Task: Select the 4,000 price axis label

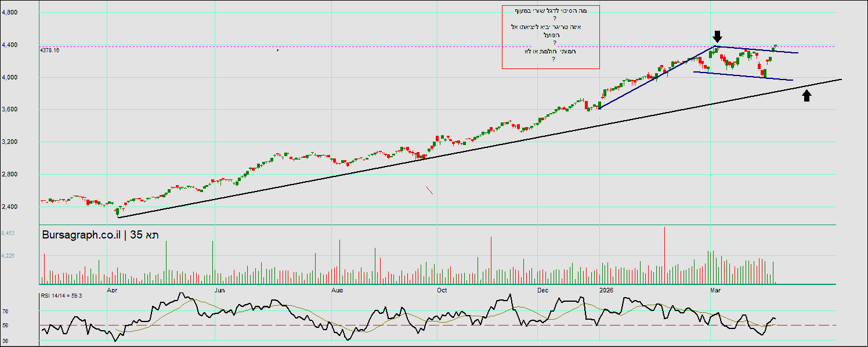Action: click(x=11, y=77)
